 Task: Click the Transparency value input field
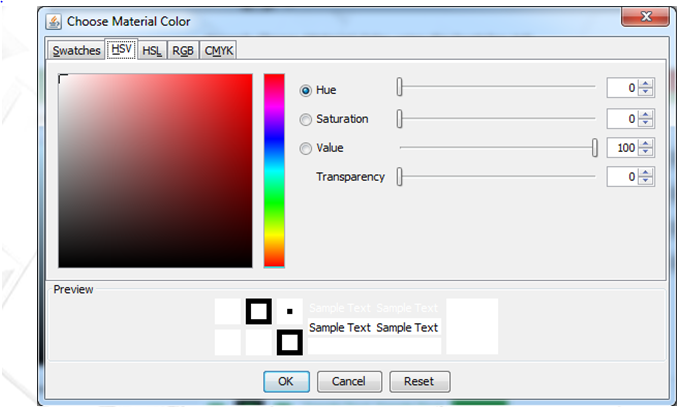click(622, 177)
